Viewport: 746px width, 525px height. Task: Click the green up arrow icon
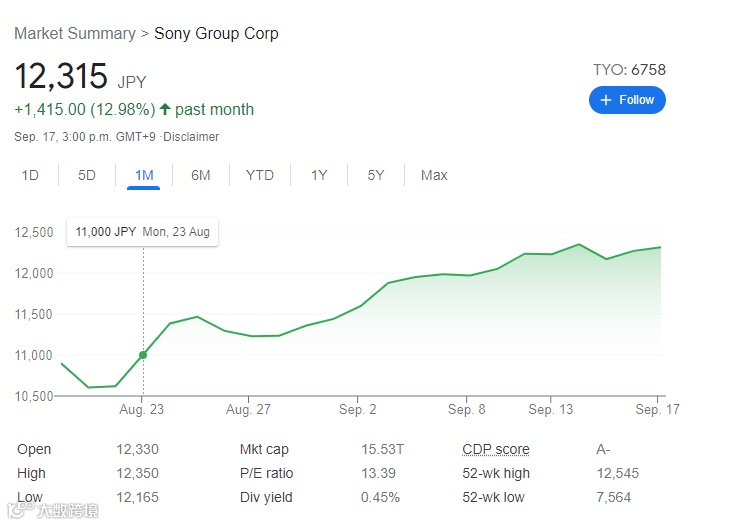165,109
